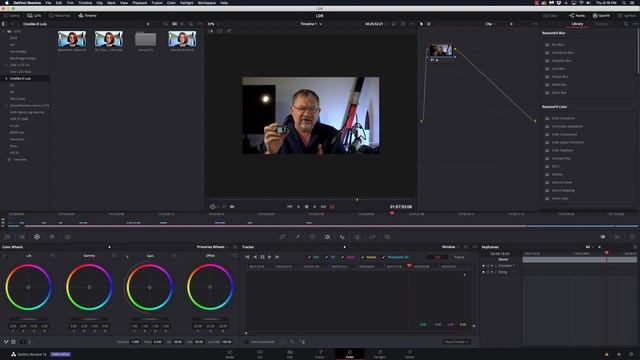Open the Curves palette icon
The image size is (640, 360).
(x=282, y=236)
